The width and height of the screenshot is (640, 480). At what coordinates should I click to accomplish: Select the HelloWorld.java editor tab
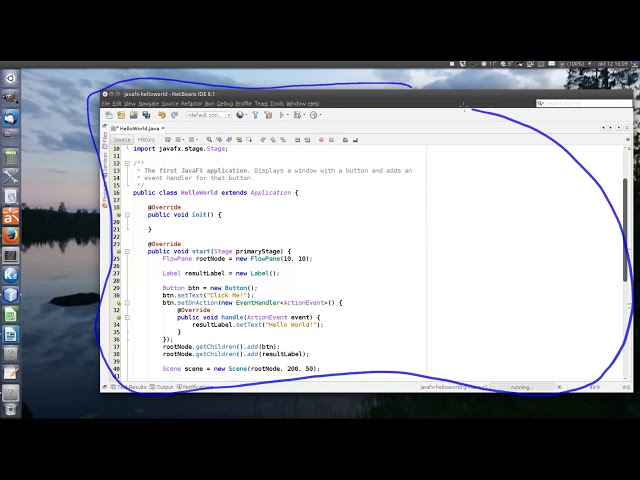pyautogui.click(x=138, y=128)
